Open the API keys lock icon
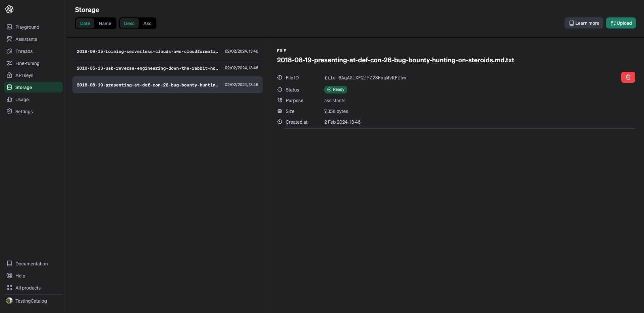The height and width of the screenshot is (313, 644). [x=9, y=75]
